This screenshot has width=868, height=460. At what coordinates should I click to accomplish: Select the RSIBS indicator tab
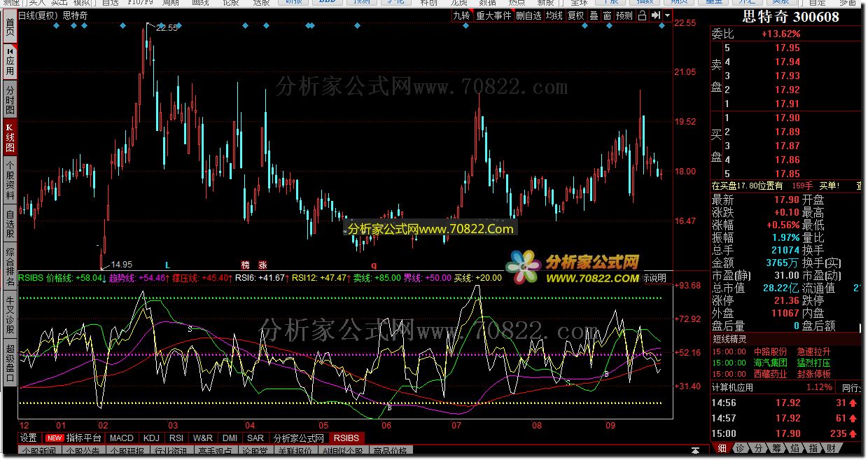click(x=346, y=438)
